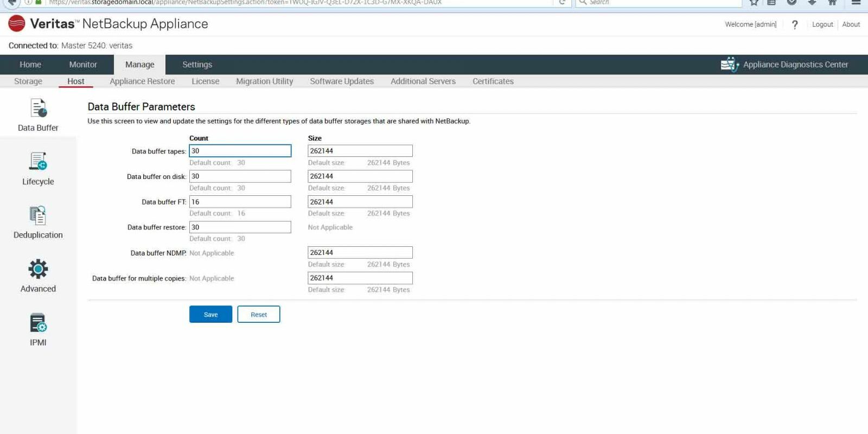Focus the Data buffer on disk count field
Image resolution: width=868 pixels, height=434 pixels.
point(240,176)
